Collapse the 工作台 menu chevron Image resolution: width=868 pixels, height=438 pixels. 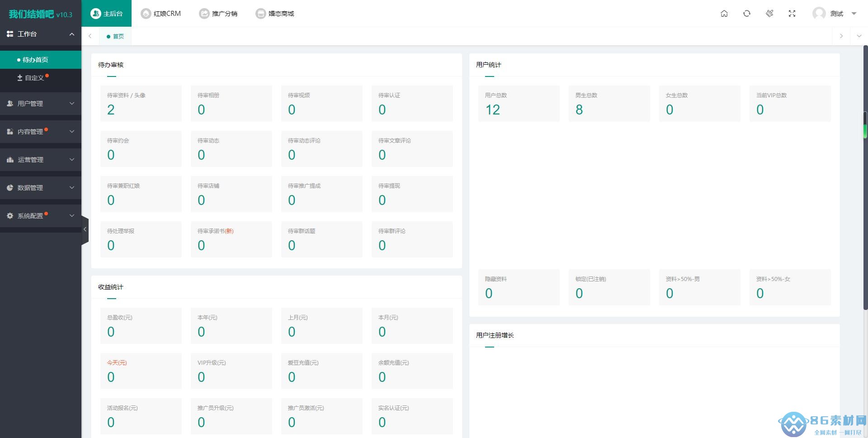click(x=72, y=34)
